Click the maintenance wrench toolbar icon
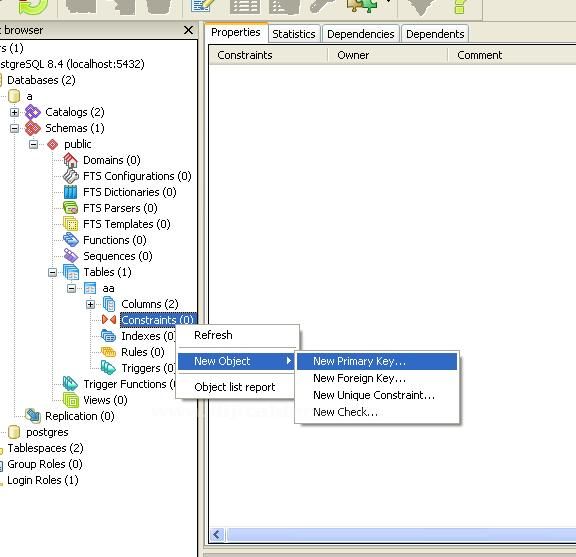This screenshot has width=576, height=557. tap(323, 6)
